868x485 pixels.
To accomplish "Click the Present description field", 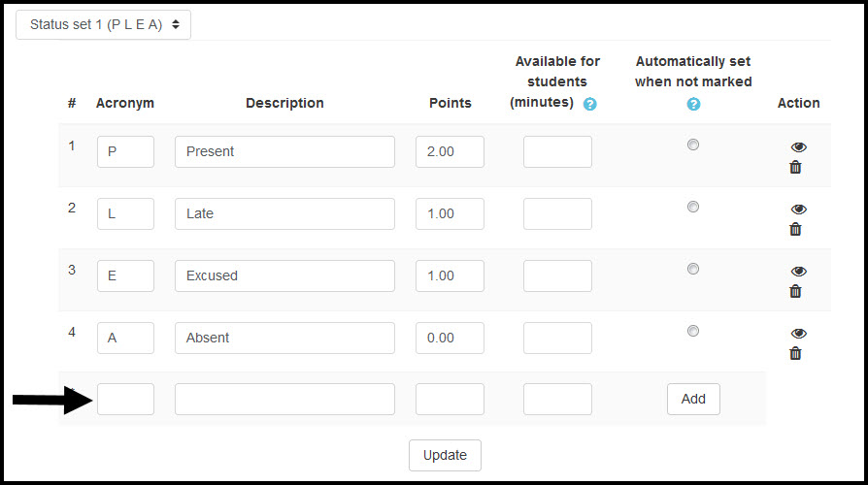I will coord(284,151).
